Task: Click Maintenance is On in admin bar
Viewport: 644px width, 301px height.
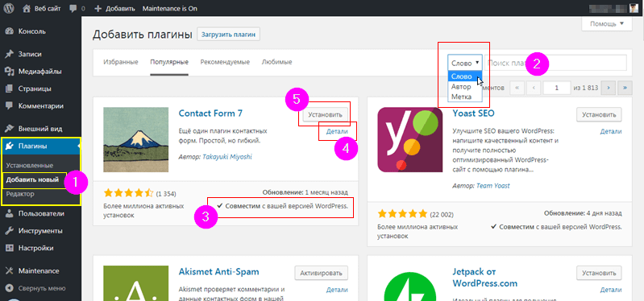Action: (169, 9)
